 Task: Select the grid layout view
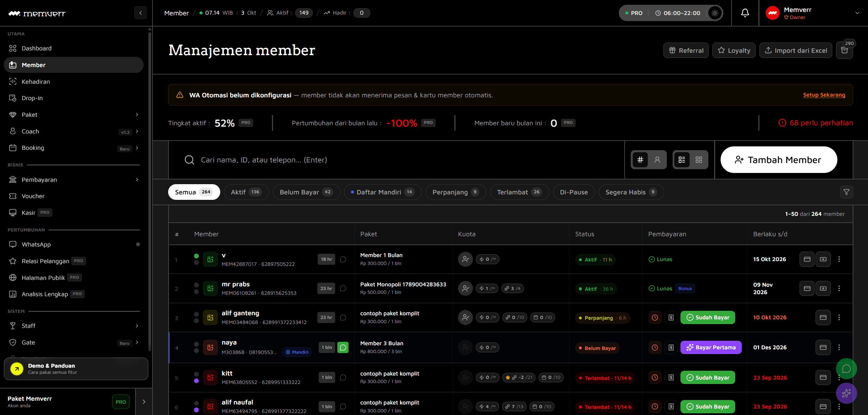(x=699, y=160)
